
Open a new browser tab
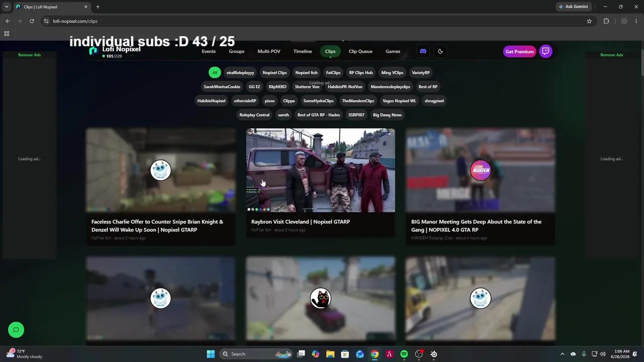[98, 7]
